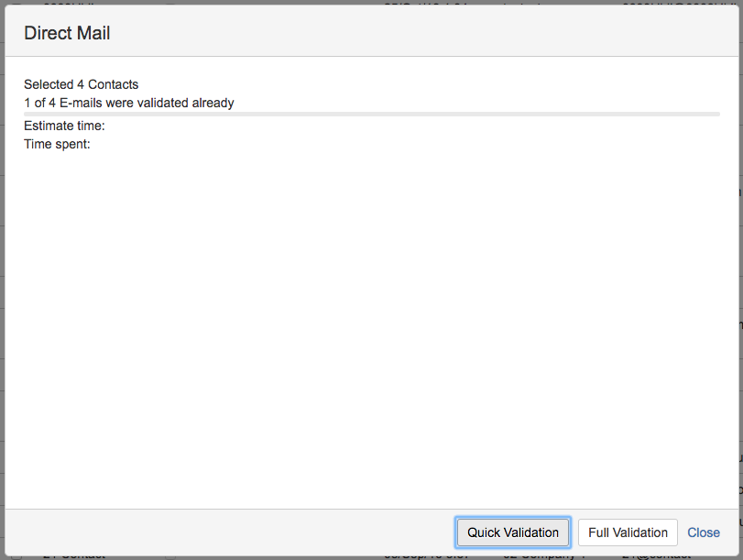Click the Quick Validation button
743x560 pixels.
click(513, 533)
